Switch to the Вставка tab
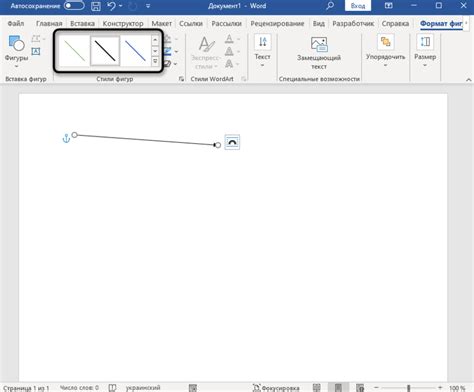Image resolution: width=474 pixels, height=392 pixels. coord(82,24)
